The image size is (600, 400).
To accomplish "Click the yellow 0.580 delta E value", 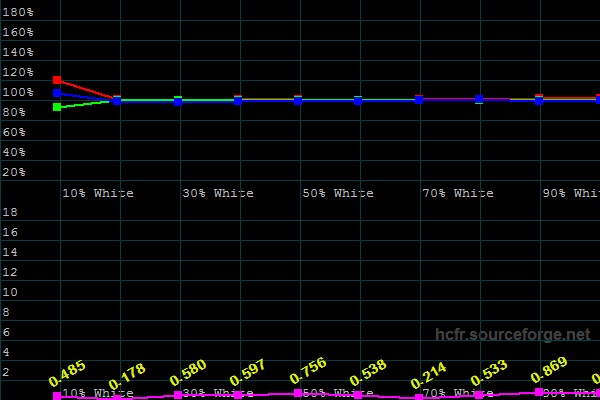I will (x=188, y=373).
